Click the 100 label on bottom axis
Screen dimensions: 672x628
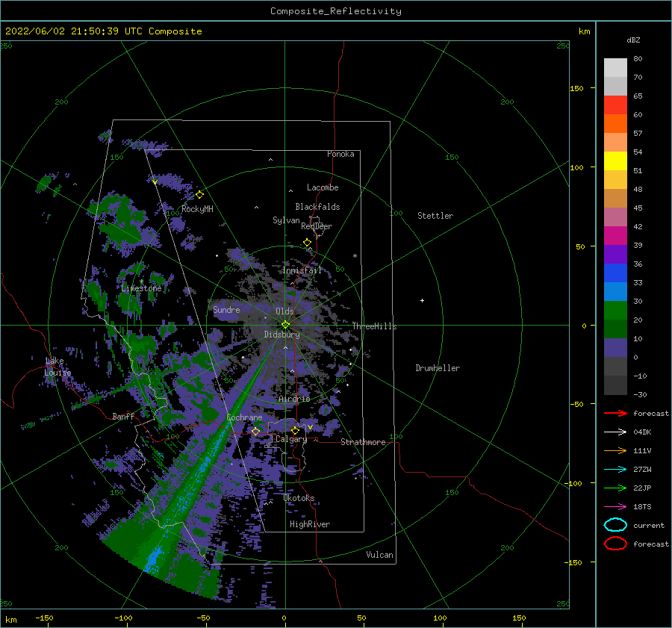click(440, 618)
